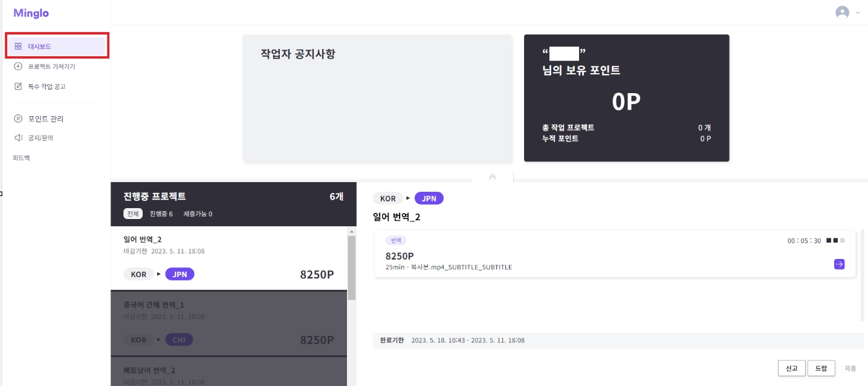The height and width of the screenshot is (386, 868).
Task: Expand the account menu chevron
Action: (858, 13)
